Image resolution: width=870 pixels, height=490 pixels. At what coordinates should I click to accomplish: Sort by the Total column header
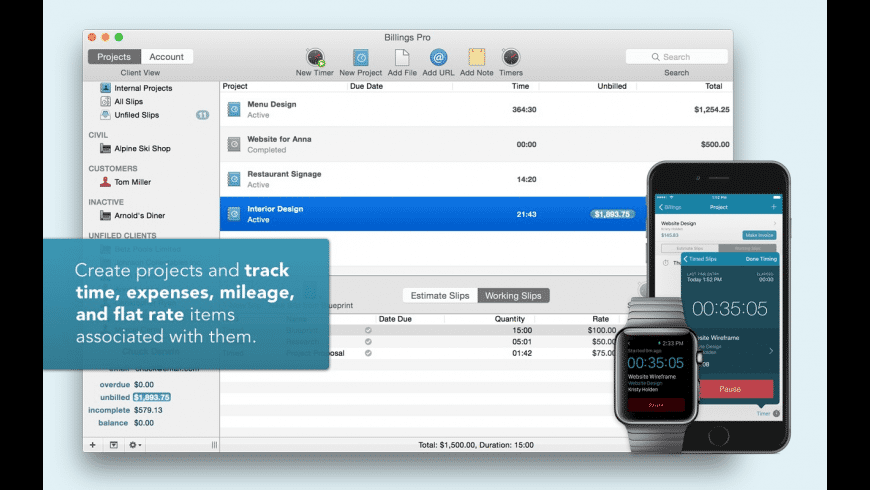pyautogui.click(x=714, y=86)
